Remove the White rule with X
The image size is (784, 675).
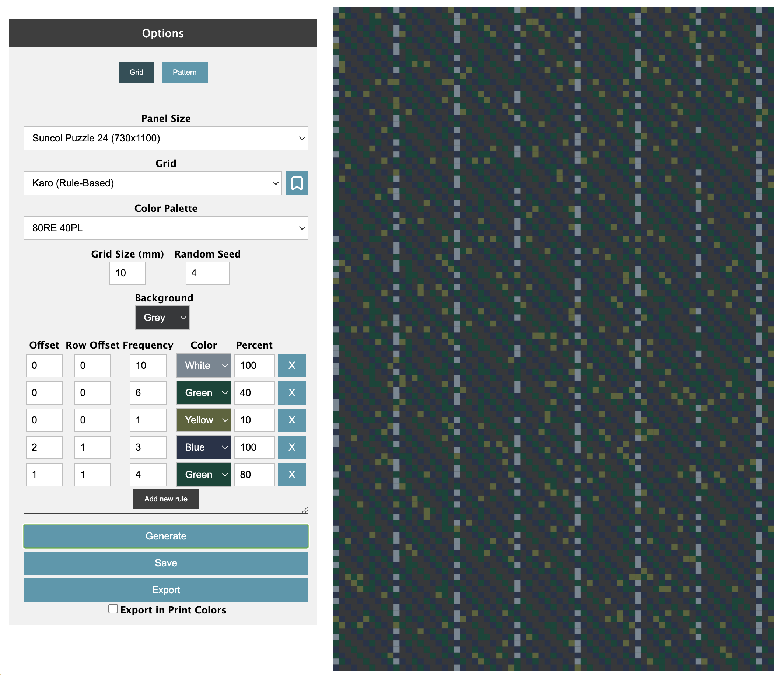click(292, 366)
